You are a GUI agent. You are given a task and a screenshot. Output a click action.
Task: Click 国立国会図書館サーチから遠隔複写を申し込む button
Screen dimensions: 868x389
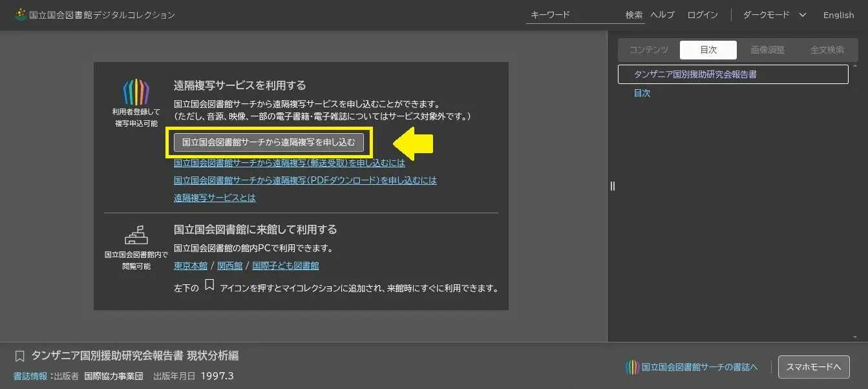(269, 142)
